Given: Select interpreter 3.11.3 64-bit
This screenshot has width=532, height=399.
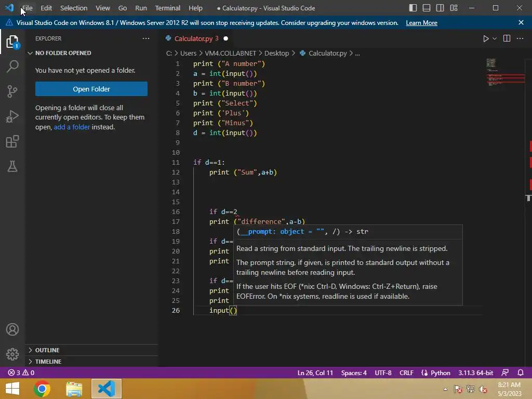Looking at the screenshot, I should click(476, 373).
